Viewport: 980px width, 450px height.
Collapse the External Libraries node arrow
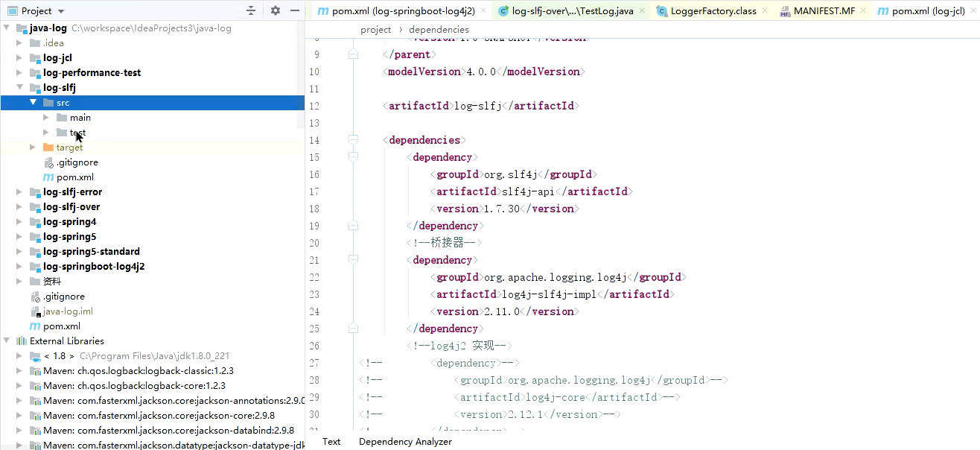[7, 341]
